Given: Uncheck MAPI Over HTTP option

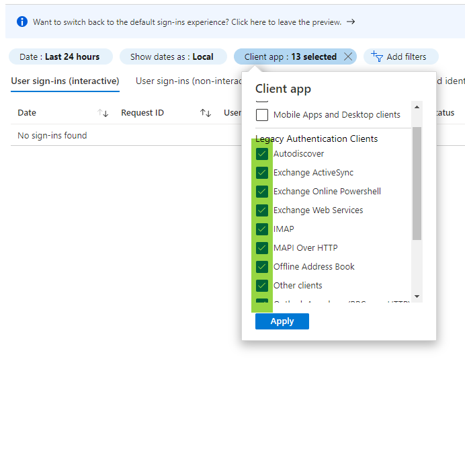Looking at the screenshot, I should pyautogui.click(x=262, y=248).
